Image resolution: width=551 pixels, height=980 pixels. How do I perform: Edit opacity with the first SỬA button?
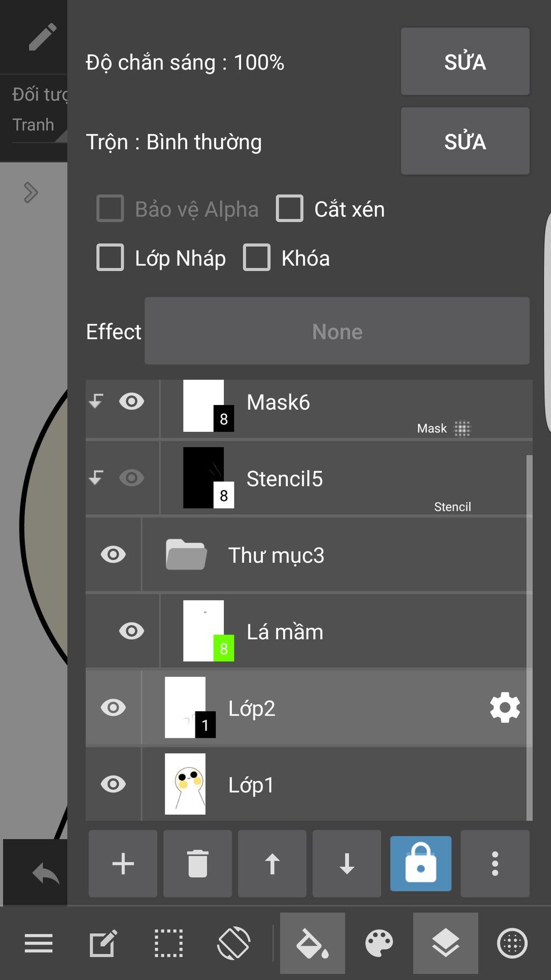coord(465,61)
